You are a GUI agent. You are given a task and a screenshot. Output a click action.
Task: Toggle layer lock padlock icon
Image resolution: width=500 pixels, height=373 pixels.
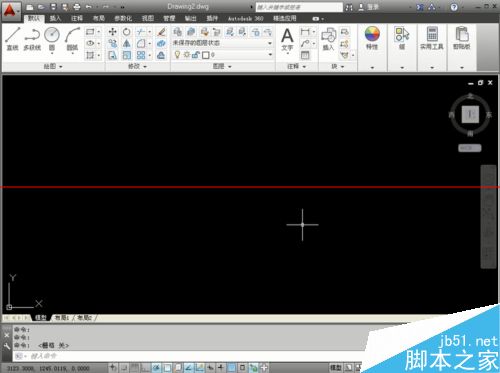coord(196,55)
